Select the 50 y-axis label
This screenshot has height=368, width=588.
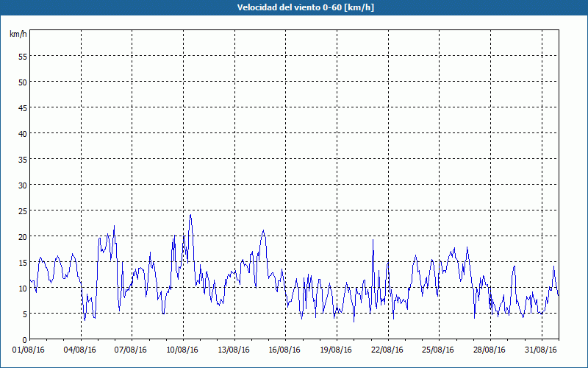[23, 82]
